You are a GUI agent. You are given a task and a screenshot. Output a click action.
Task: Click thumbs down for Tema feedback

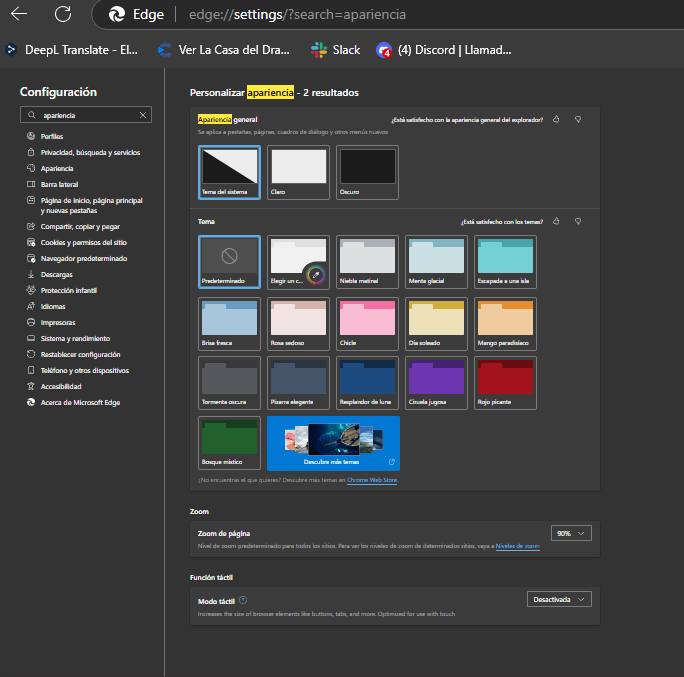(578, 221)
